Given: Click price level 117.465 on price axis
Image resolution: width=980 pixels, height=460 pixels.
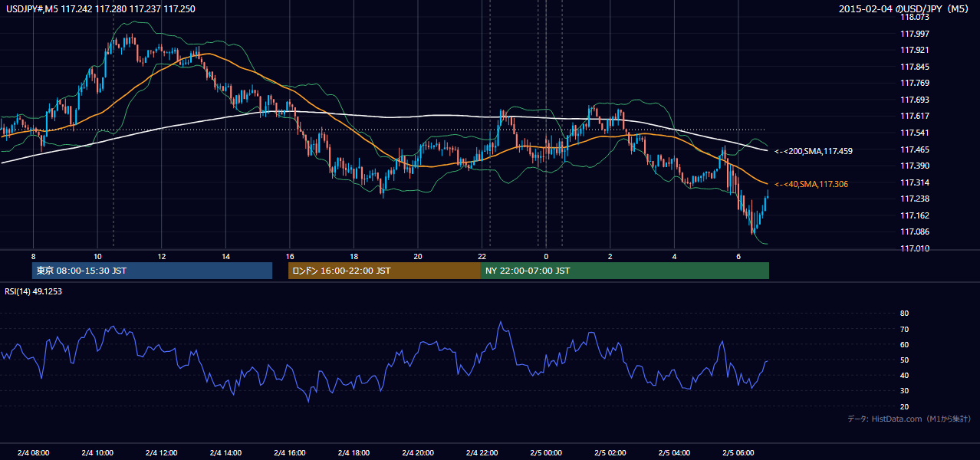Looking at the screenshot, I should [x=916, y=149].
